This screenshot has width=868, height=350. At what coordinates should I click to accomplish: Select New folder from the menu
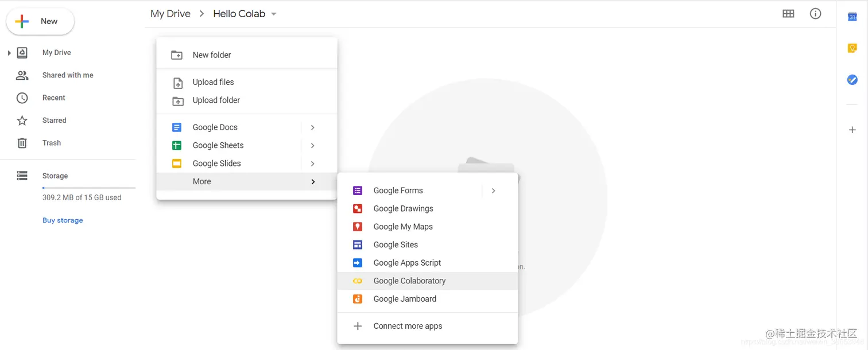coord(247,55)
